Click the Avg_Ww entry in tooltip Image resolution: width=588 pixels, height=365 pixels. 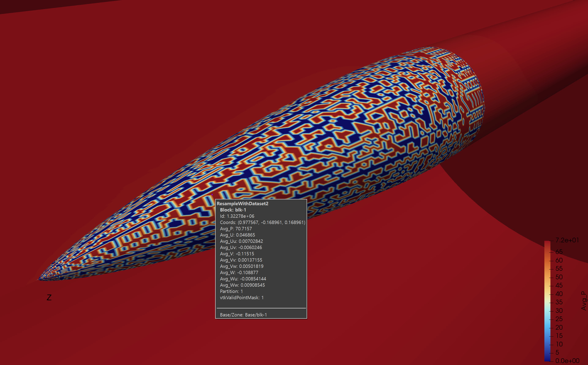pos(242,285)
